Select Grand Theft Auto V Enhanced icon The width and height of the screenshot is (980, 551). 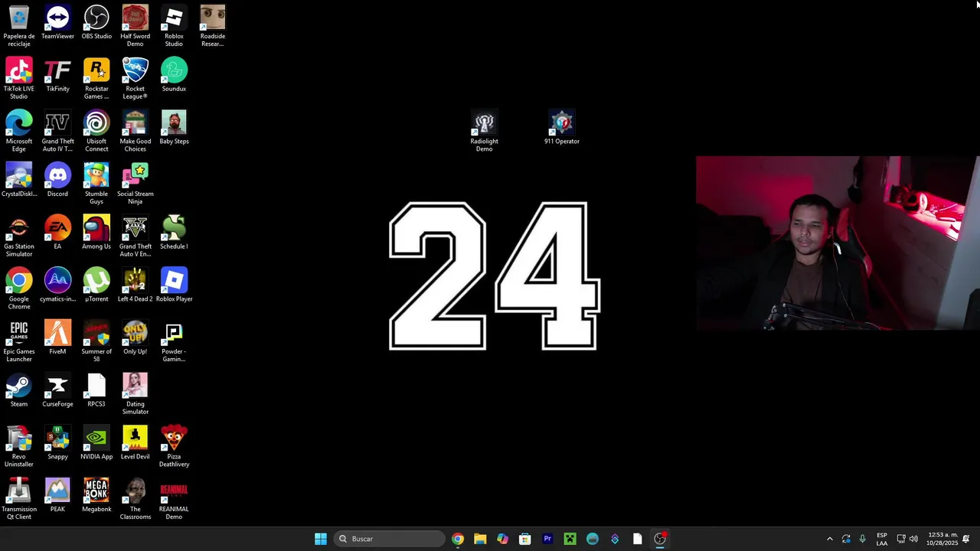[x=135, y=236]
